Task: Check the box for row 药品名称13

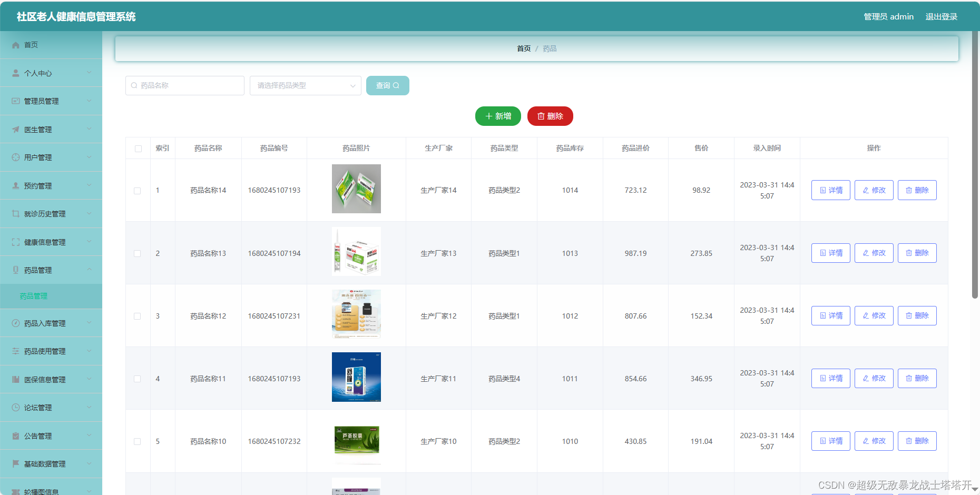Action: pos(138,253)
